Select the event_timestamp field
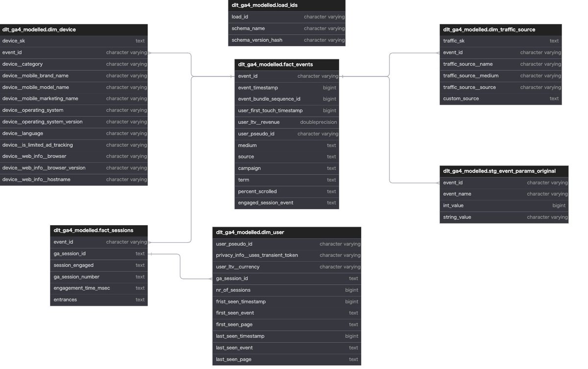The height and width of the screenshot is (369, 588). [x=287, y=88]
